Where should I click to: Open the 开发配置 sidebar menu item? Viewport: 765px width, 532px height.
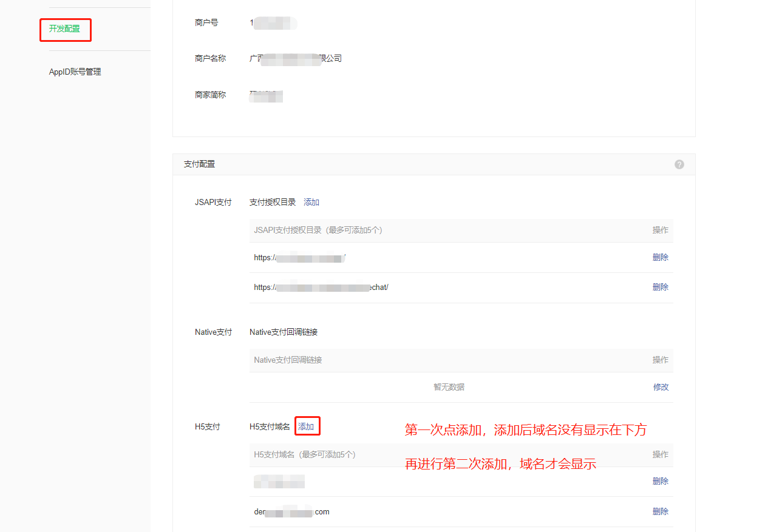click(x=64, y=29)
